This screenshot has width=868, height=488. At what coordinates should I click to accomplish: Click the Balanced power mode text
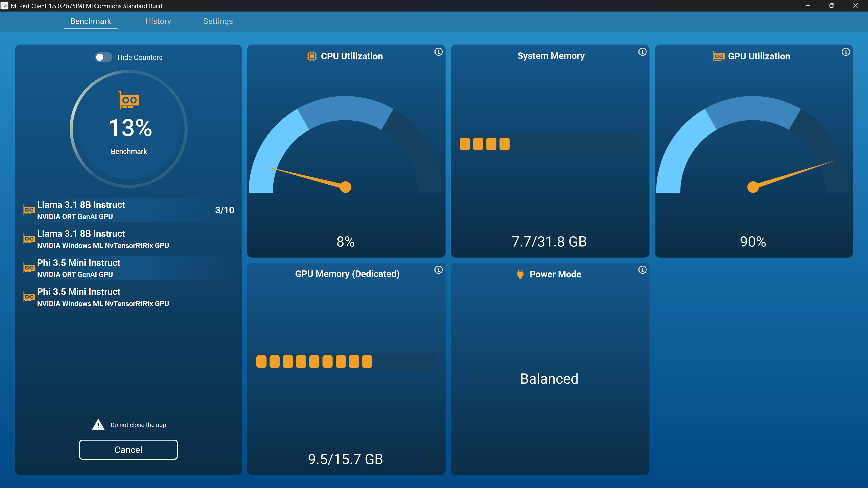click(549, 379)
